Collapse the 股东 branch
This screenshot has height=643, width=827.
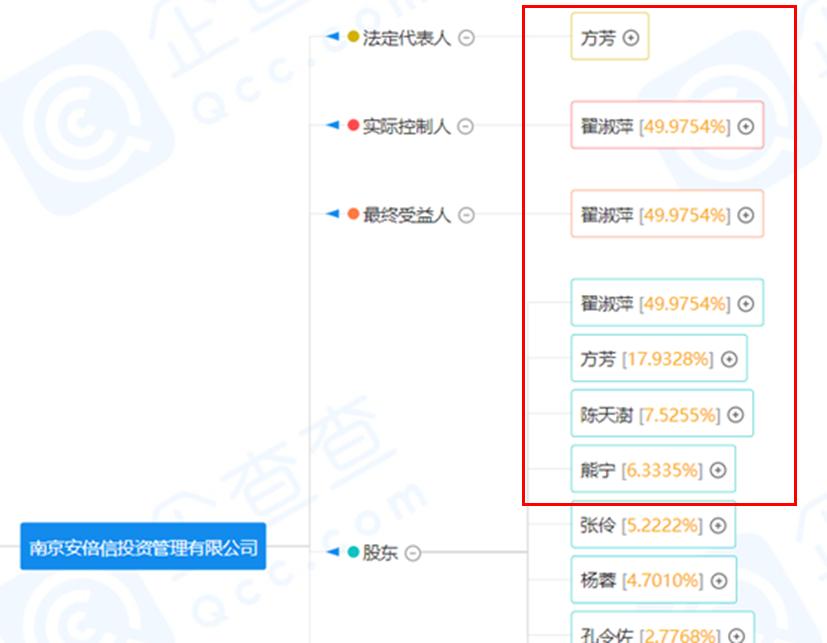click(412, 553)
